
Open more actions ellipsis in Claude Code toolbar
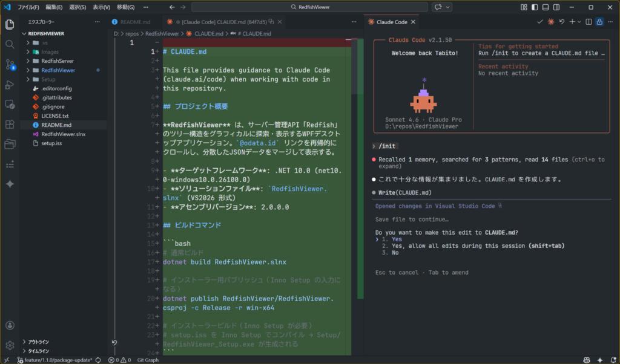point(610,22)
